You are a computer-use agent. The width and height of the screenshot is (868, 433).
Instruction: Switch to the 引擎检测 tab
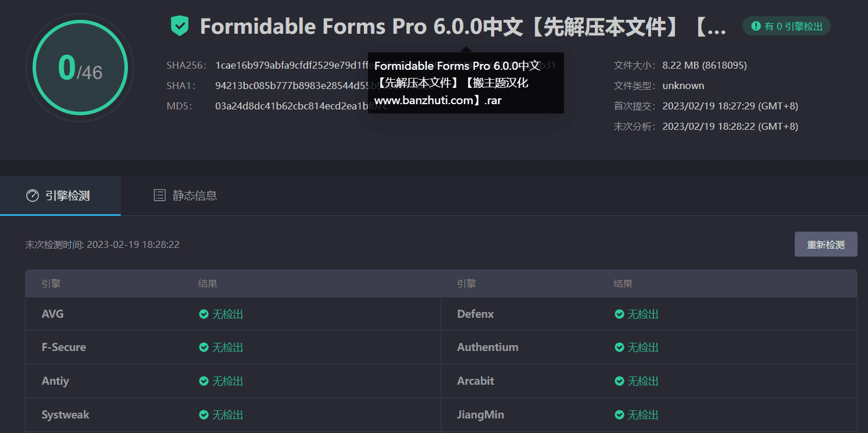60,196
